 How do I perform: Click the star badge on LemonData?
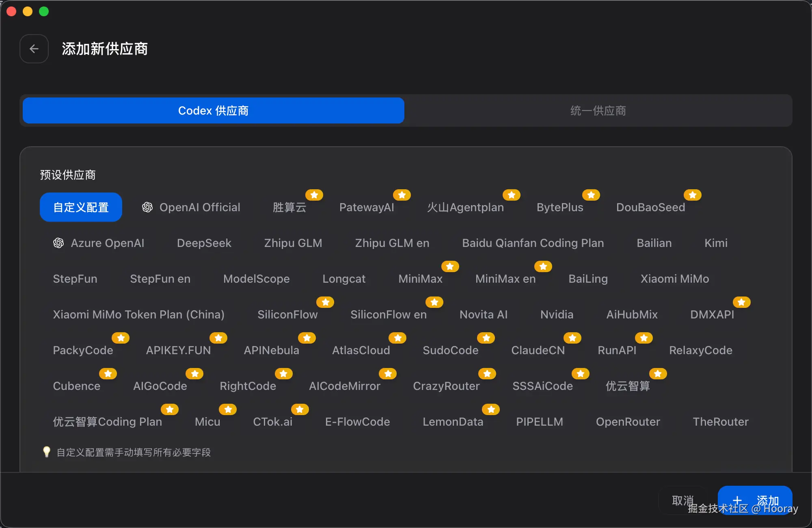pyautogui.click(x=491, y=409)
